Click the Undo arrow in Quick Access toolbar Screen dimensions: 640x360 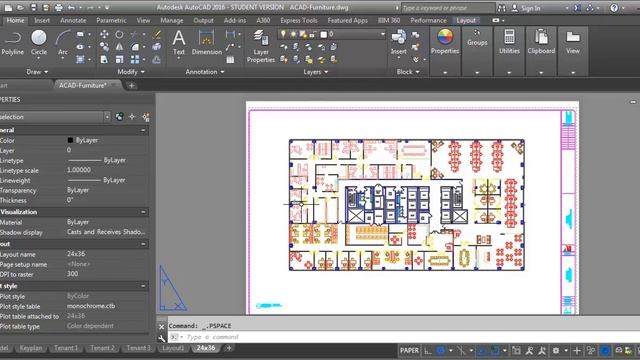[x=71, y=7]
